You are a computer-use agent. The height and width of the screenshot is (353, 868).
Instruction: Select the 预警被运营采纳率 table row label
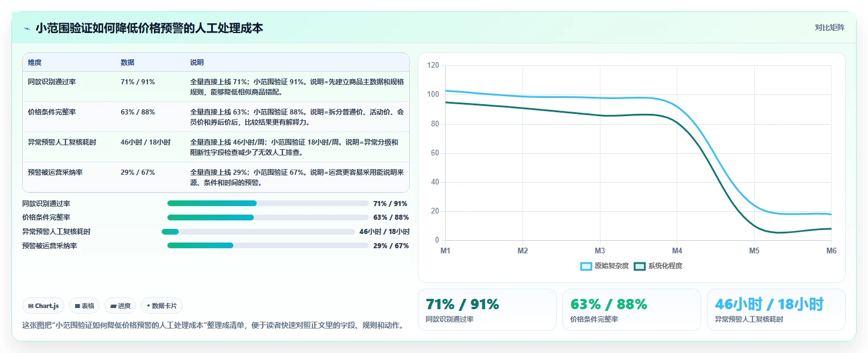click(55, 173)
